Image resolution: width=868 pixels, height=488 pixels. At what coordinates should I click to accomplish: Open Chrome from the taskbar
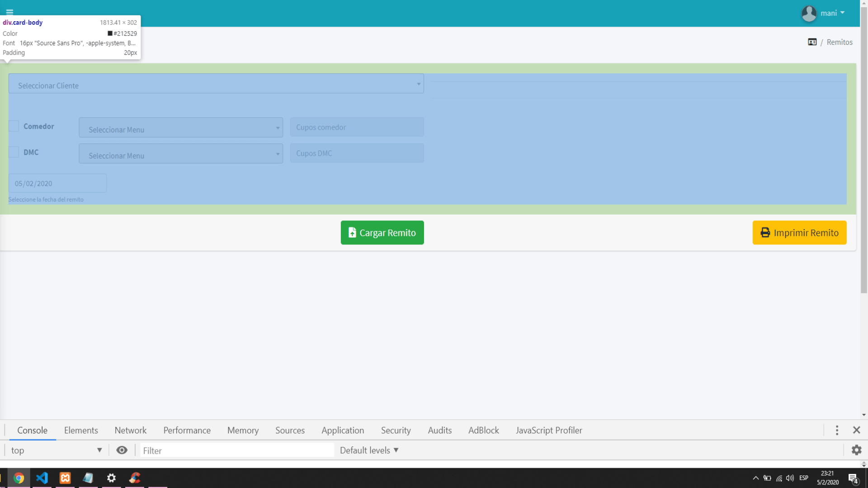[x=19, y=478]
